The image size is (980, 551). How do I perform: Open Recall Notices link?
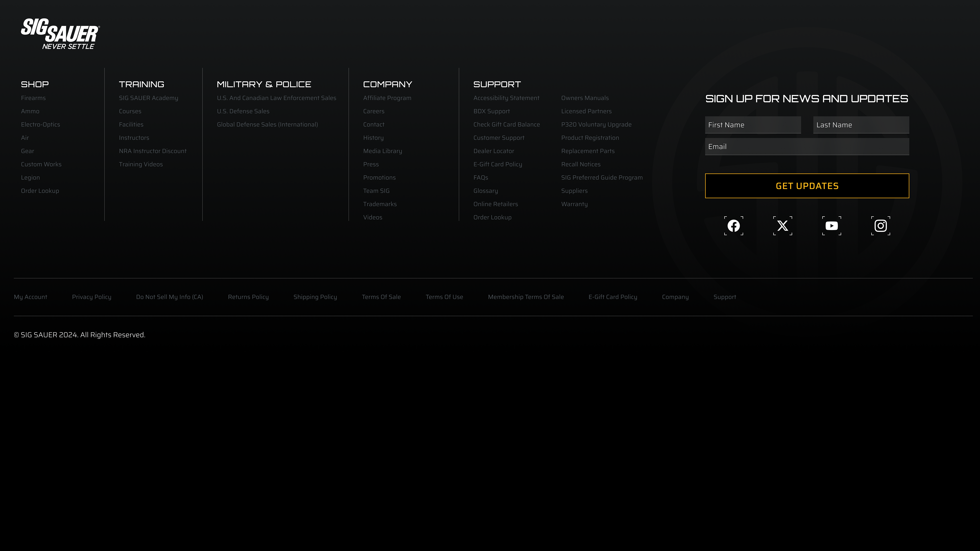click(581, 164)
